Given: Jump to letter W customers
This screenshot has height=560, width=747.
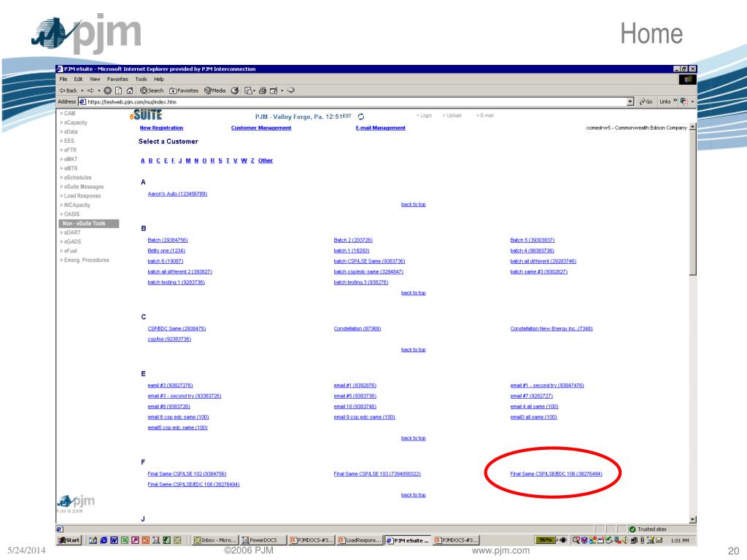Looking at the screenshot, I should click(x=244, y=160).
